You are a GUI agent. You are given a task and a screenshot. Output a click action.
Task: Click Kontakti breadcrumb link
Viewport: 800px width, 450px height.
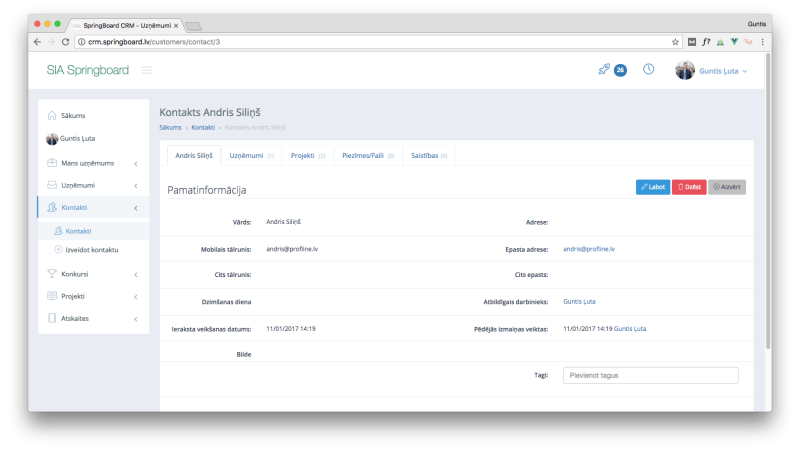pos(203,128)
